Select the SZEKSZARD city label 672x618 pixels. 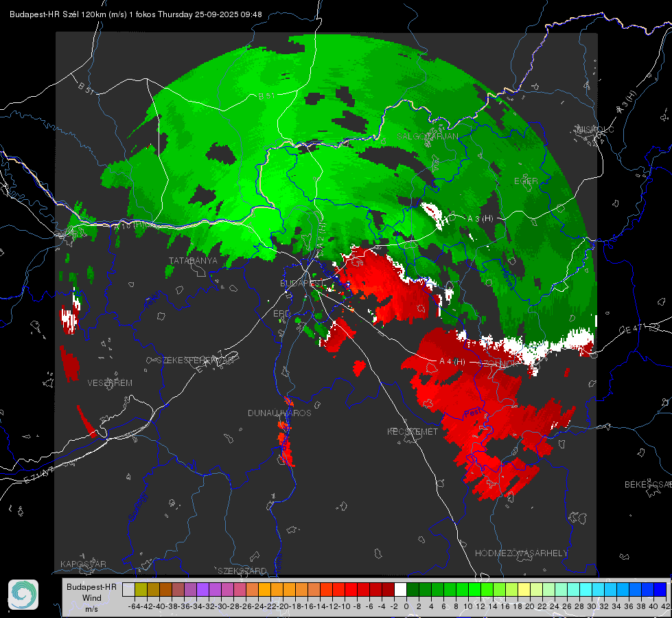[x=242, y=571]
